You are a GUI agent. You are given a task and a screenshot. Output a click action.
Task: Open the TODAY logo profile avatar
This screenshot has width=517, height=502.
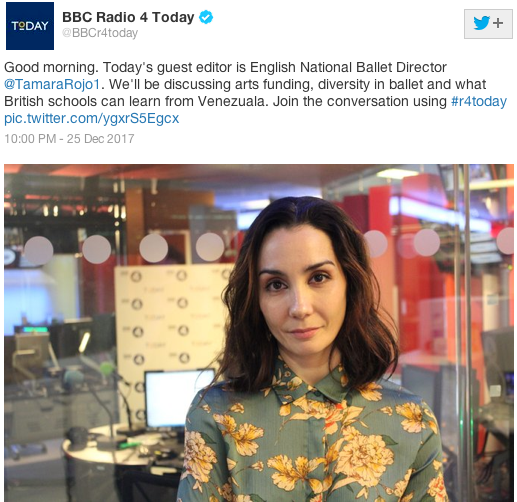[x=30, y=26]
